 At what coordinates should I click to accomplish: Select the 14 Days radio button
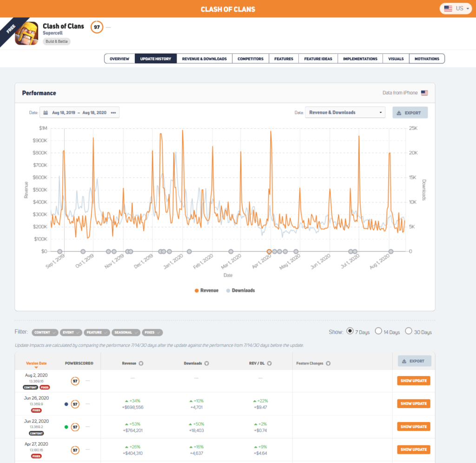(x=378, y=331)
